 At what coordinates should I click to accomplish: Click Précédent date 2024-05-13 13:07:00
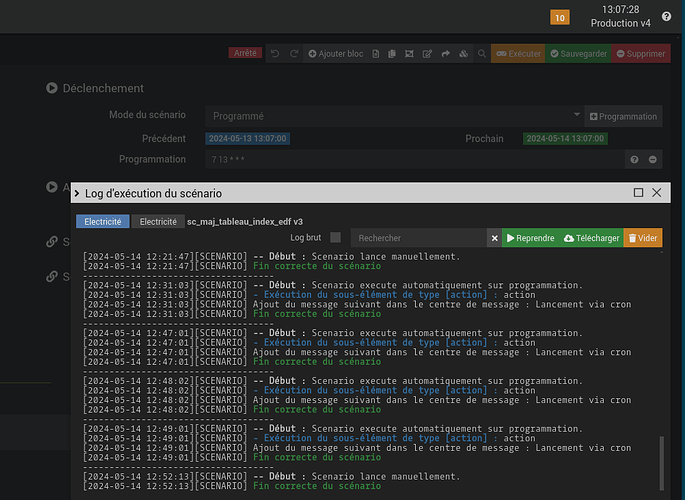(x=247, y=138)
